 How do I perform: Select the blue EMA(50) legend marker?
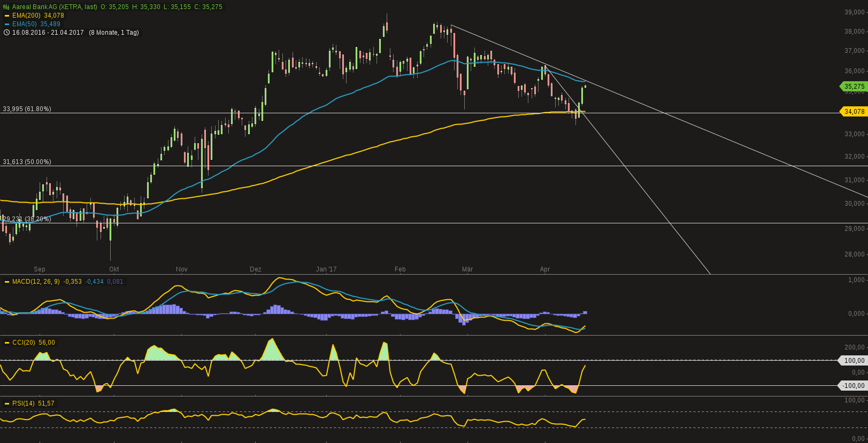pos(7,24)
